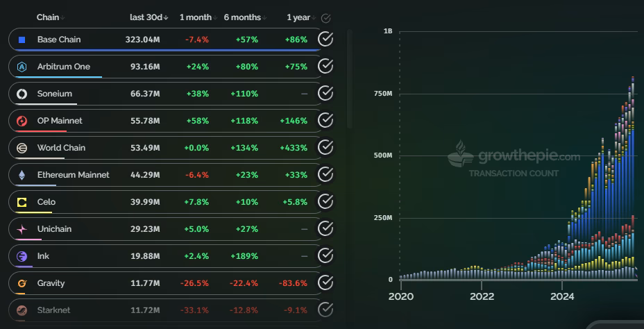
Task: Select the Ethereum Mainnet name
Action: [x=73, y=175]
